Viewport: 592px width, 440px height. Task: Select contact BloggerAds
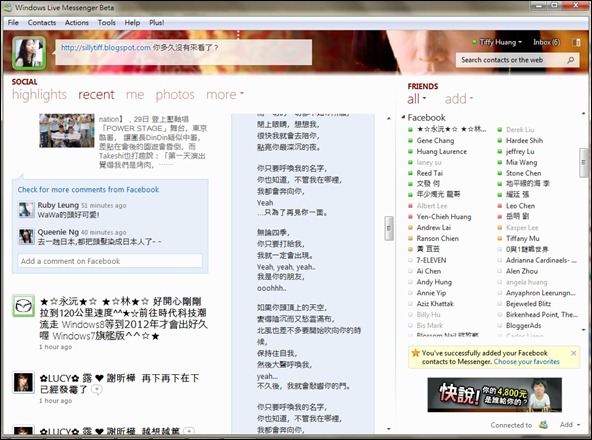click(524, 326)
